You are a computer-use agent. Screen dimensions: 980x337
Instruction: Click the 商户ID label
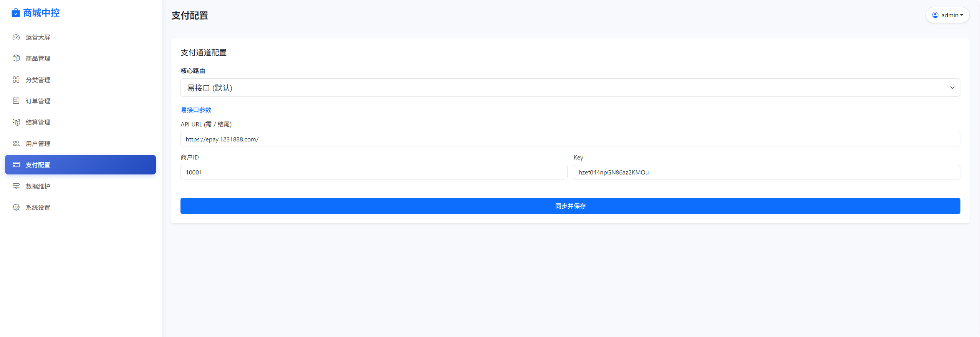point(190,157)
